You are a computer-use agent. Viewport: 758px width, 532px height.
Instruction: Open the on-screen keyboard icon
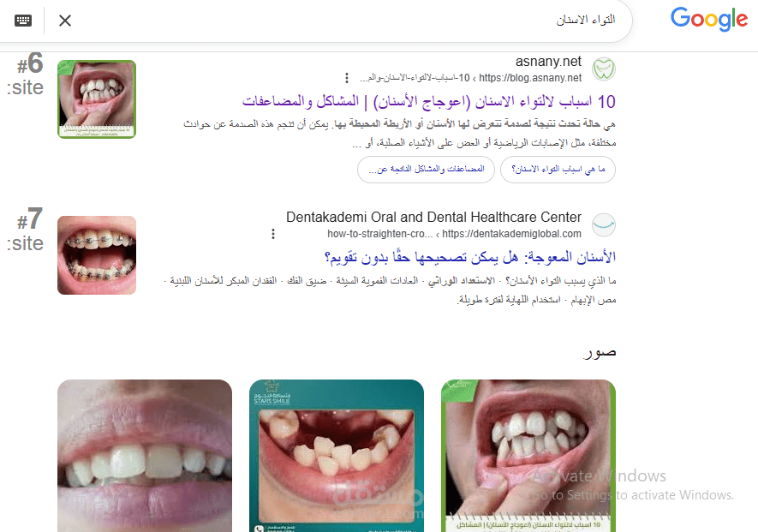(x=23, y=21)
